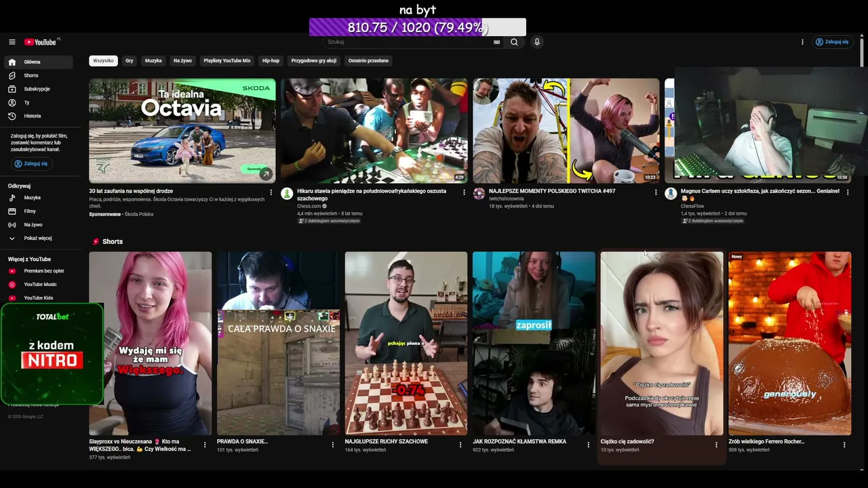This screenshot has width=868, height=488.
Task: Open Główna in the sidebar
Action: pyautogui.click(x=39, y=62)
